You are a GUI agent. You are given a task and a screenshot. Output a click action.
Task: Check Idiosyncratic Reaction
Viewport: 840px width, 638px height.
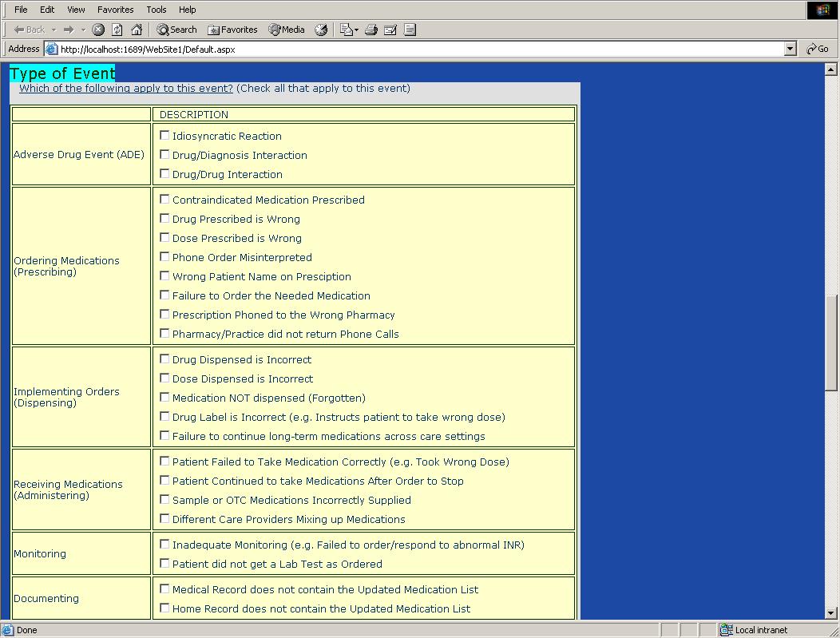[x=164, y=136]
